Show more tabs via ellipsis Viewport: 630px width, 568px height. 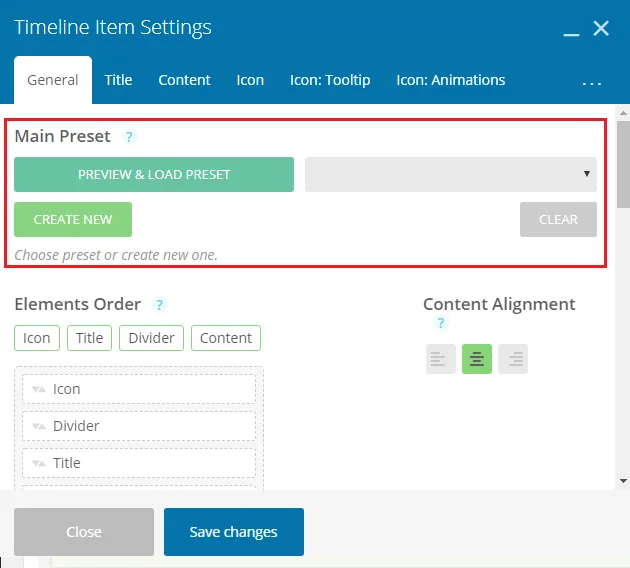point(591,83)
